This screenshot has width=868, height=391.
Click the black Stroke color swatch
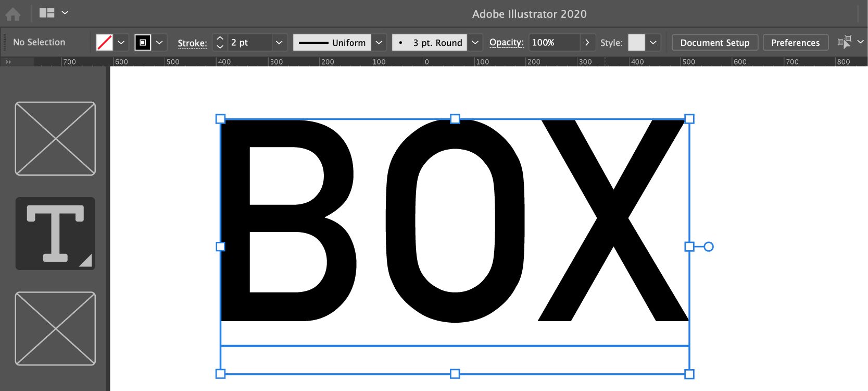[x=143, y=42]
